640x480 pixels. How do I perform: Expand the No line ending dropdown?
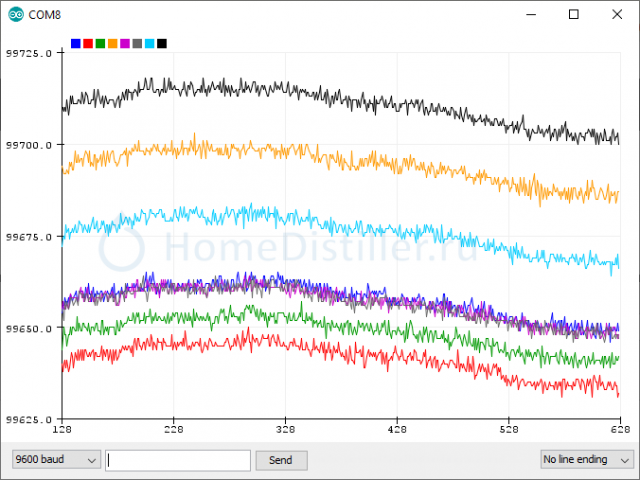pyautogui.click(x=585, y=459)
